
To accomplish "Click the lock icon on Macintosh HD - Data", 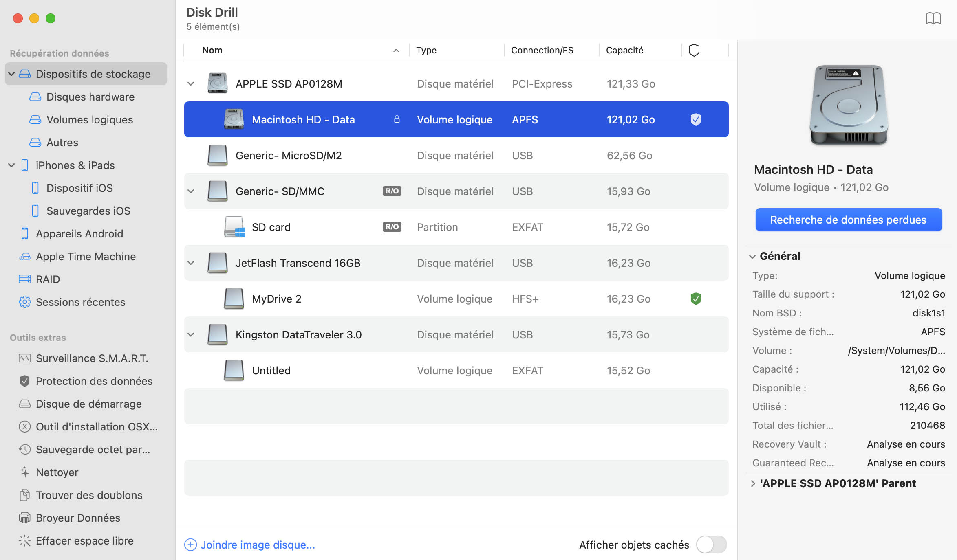I will [397, 119].
